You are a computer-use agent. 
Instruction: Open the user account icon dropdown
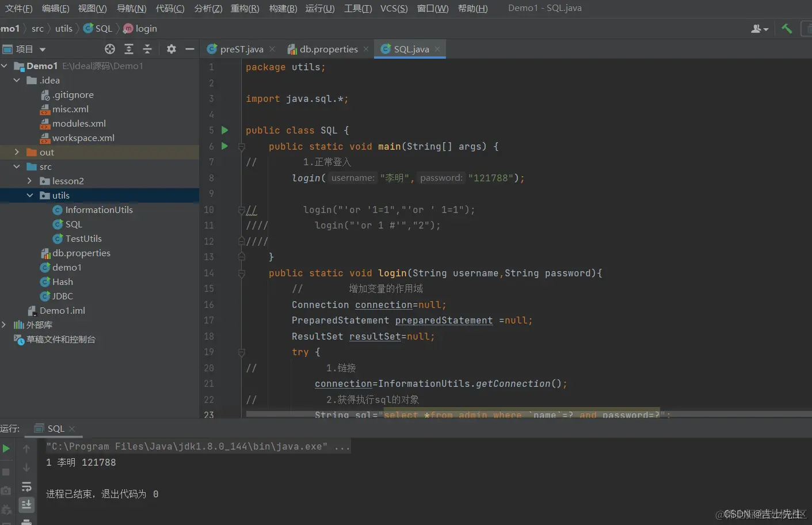coord(760,29)
